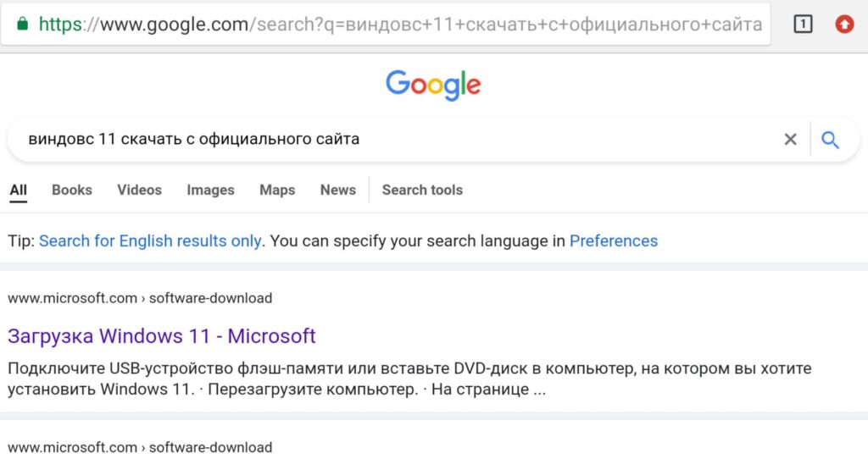Switch to the Books tab
868x459 pixels.
[x=72, y=190]
